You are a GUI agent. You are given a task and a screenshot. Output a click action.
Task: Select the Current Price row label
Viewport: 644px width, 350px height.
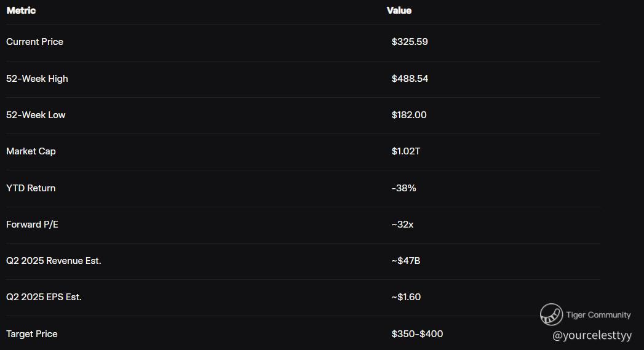(34, 42)
